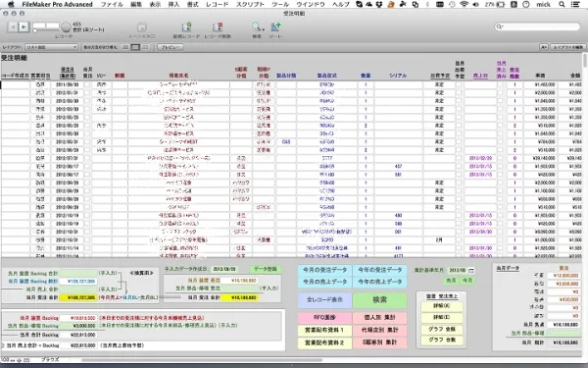Image resolution: width=588 pixels, height=368 pixels.
Task: Click the レイアウトの編集 button
Action: 568,47
